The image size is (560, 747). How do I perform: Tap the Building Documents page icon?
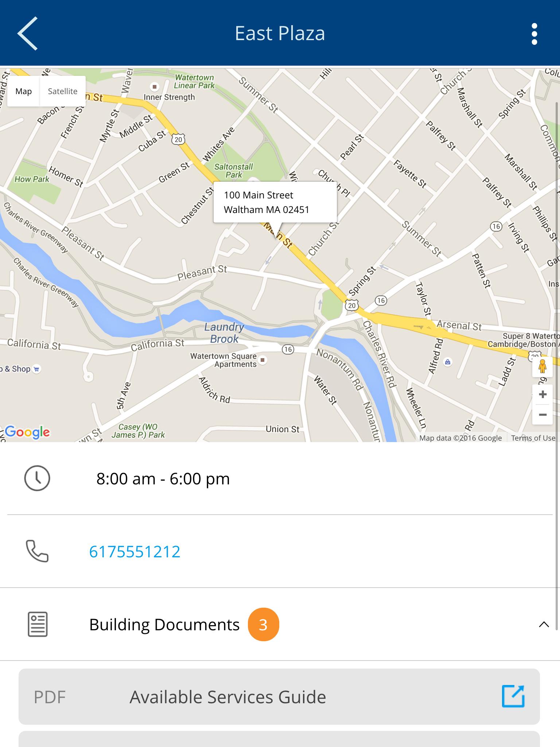pyautogui.click(x=38, y=624)
